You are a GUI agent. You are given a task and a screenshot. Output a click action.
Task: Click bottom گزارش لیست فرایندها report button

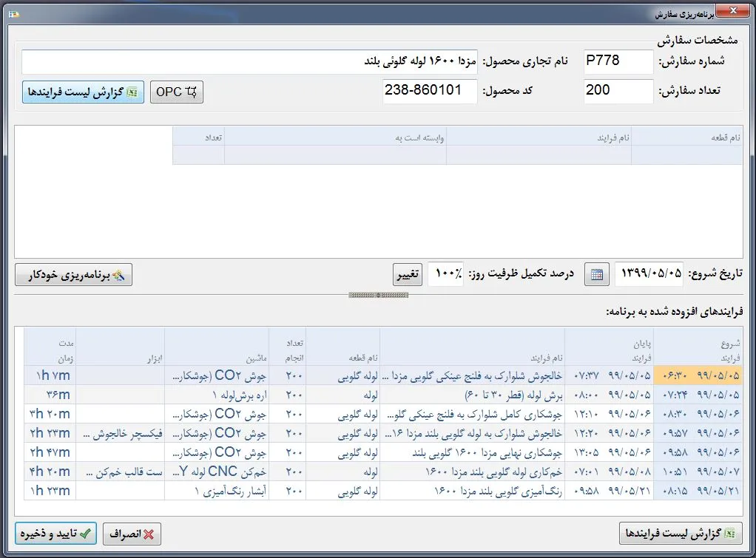click(681, 534)
